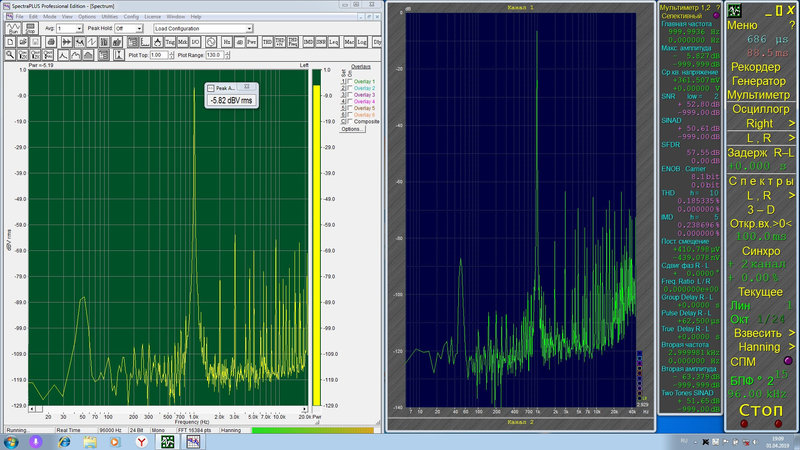This screenshot has height=450, width=800.
Task: Adjust the Plot Top spinner arrows
Action: (x=171, y=55)
